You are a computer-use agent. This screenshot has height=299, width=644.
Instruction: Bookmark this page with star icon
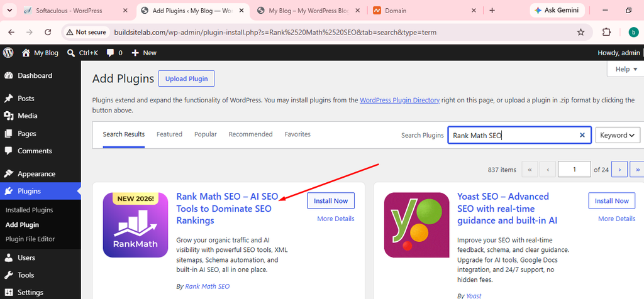tap(580, 33)
